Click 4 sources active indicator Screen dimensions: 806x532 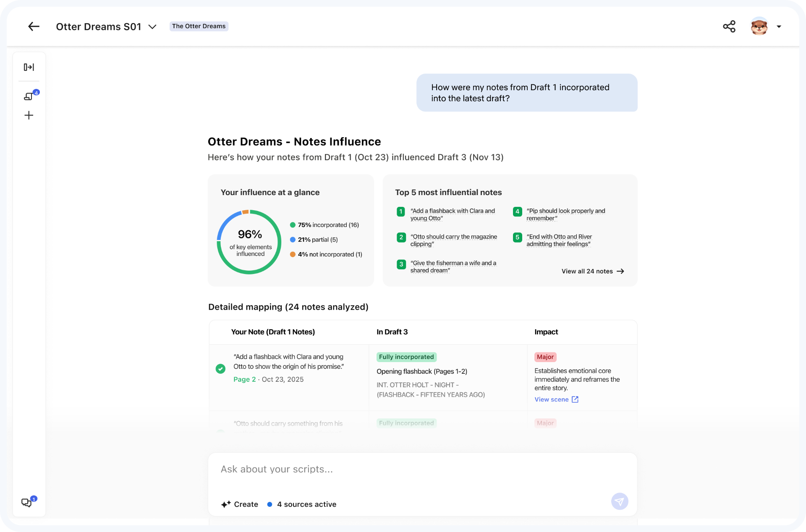[302, 504]
